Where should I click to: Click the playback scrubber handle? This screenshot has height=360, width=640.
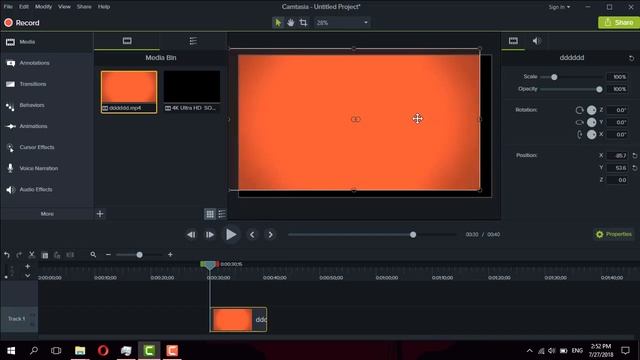point(413,235)
